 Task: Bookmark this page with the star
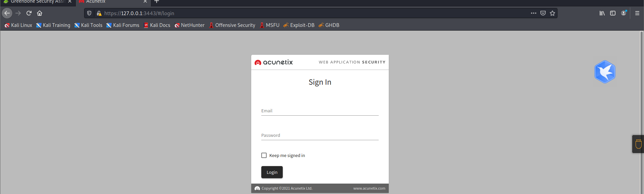pyautogui.click(x=552, y=13)
